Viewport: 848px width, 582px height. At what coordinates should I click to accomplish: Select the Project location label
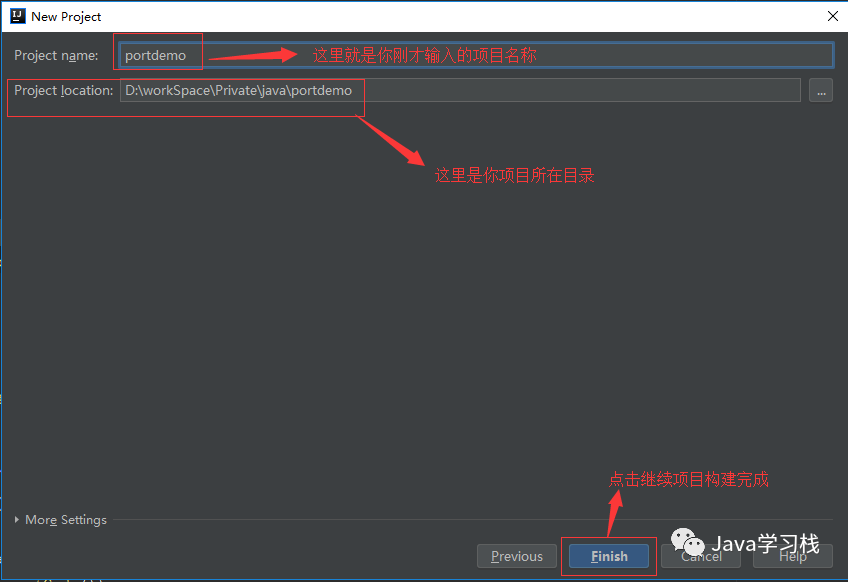[x=64, y=90]
